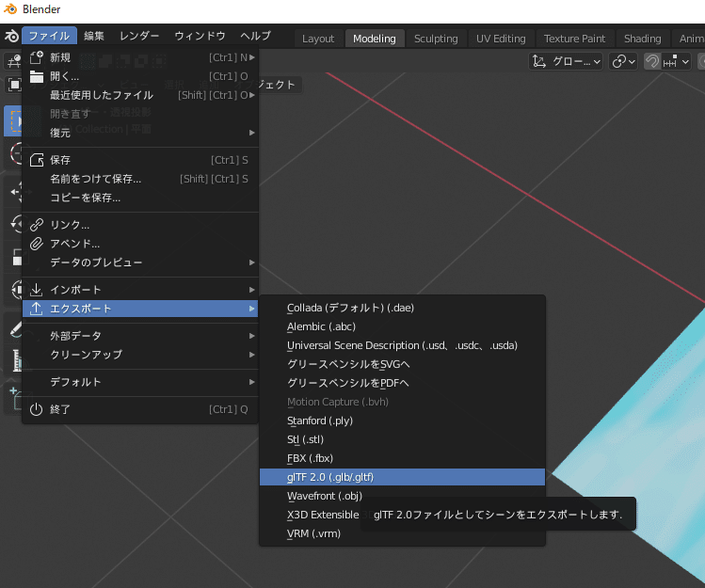Export as Collada (デフォルト) (.dae)

click(403, 308)
